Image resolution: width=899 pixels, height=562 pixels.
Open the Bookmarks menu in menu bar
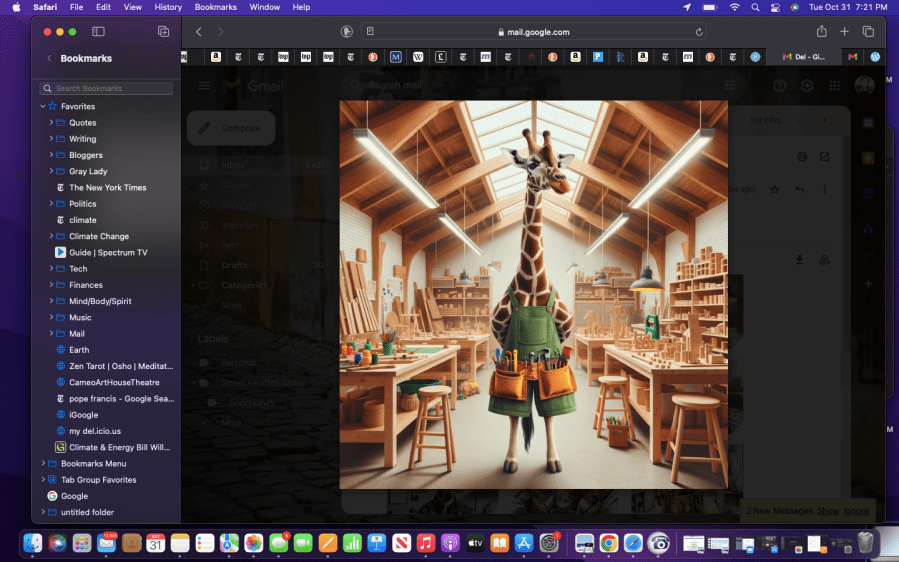coord(215,7)
